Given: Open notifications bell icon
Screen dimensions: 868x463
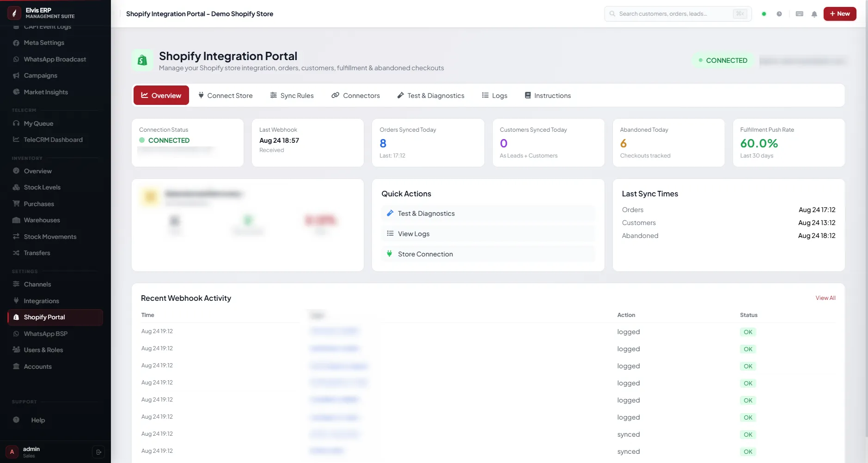Looking at the screenshot, I should (814, 14).
